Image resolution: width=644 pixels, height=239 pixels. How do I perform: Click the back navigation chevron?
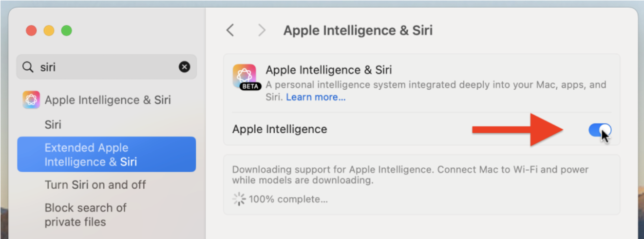coord(230,31)
